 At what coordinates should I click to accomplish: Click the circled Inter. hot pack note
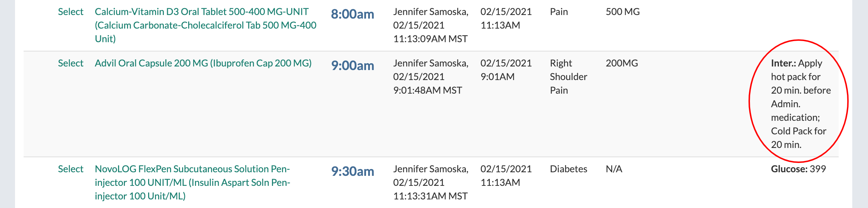800,104
